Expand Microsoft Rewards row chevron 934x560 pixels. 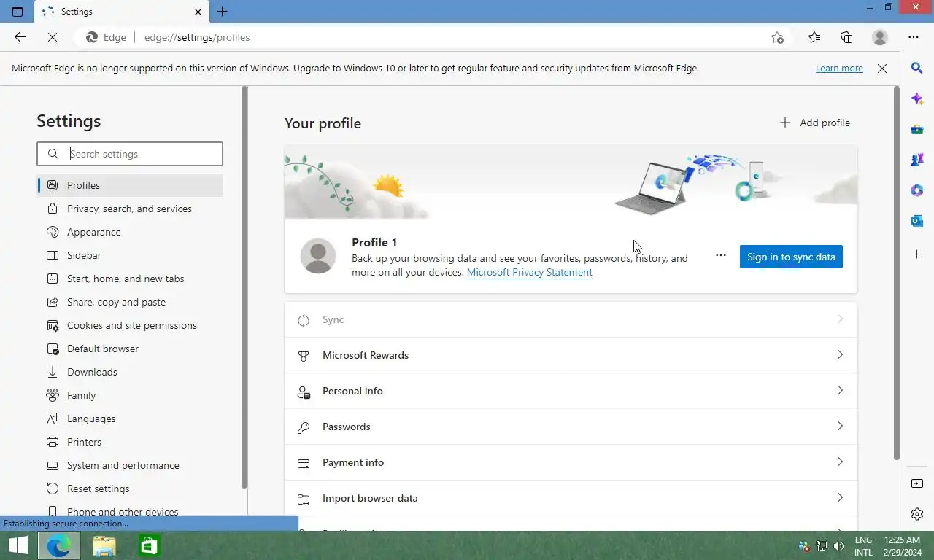coord(840,355)
